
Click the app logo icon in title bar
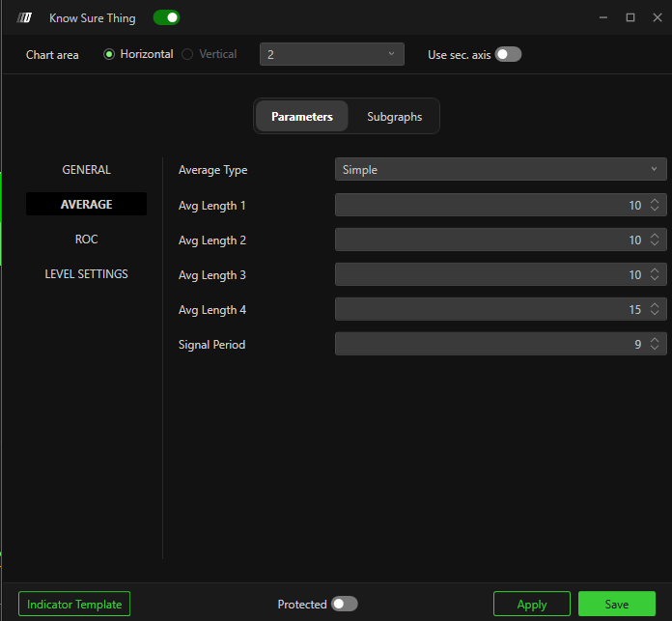coord(25,18)
